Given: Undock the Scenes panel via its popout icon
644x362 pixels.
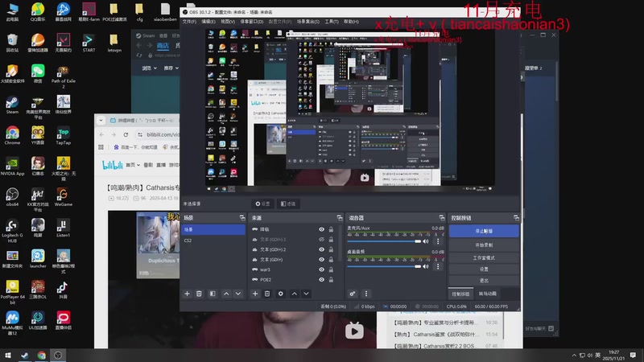Looking at the screenshot, I should [x=242, y=217].
